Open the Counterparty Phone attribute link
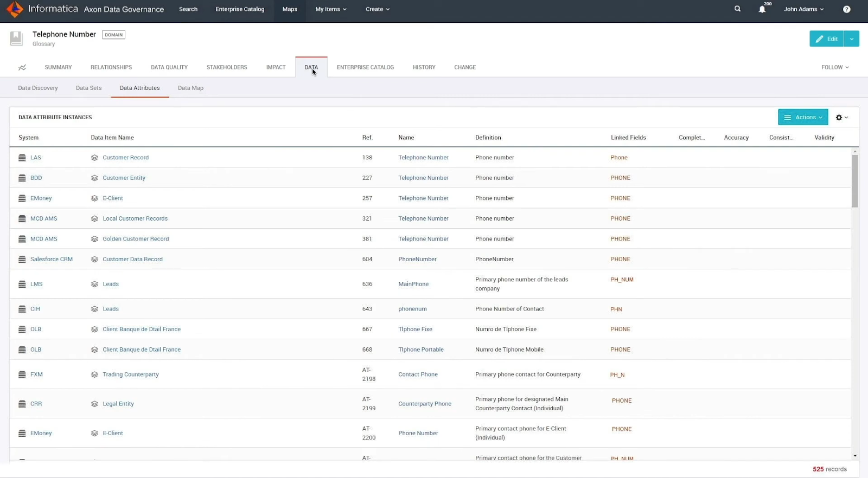Viewport: 868px width, 478px height. 425,404
